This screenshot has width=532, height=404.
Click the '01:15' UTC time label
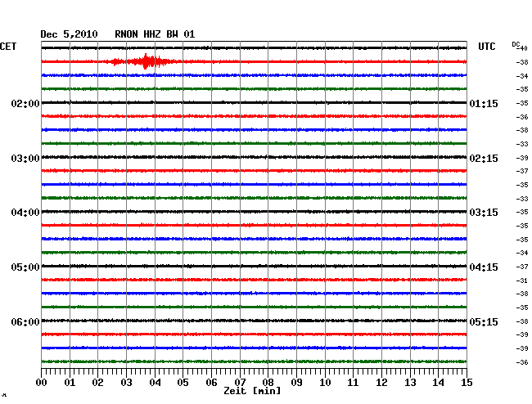[x=484, y=103]
